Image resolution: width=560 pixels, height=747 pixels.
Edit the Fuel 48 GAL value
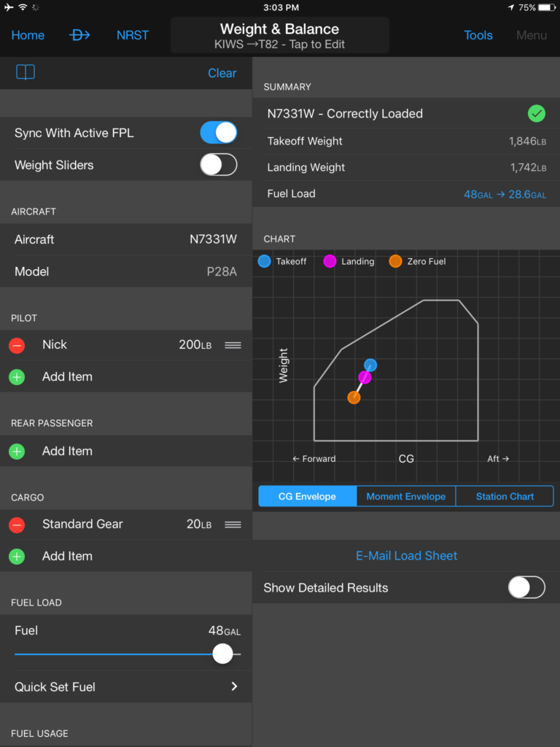[x=225, y=631]
